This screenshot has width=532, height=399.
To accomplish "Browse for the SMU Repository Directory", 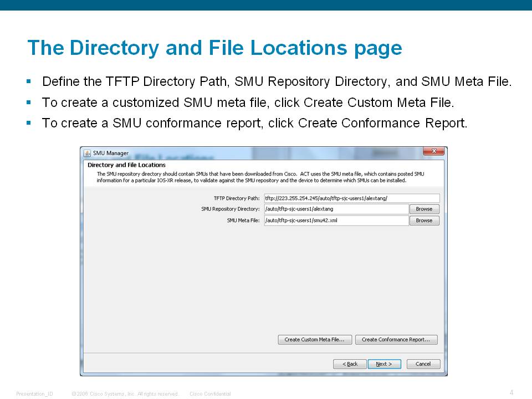I will tap(424, 209).
